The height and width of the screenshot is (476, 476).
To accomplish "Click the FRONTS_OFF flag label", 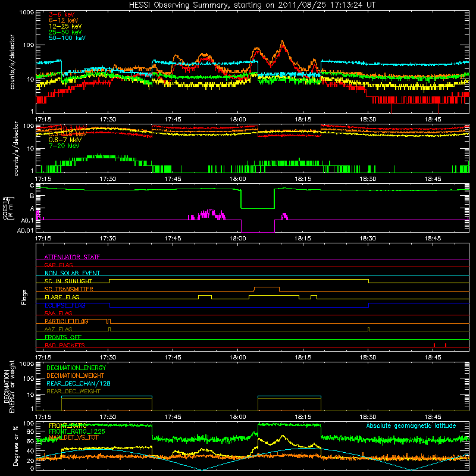I will [x=63, y=337].
